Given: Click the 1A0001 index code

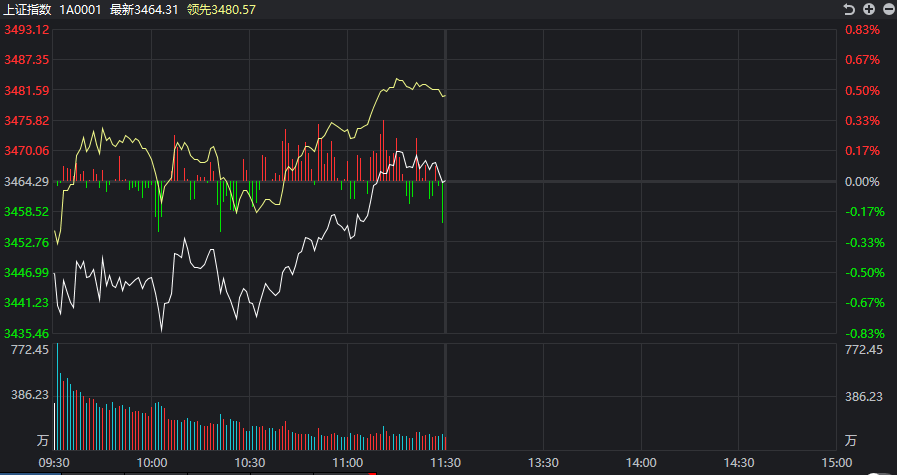Looking at the screenshot, I should click(x=81, y=9).
